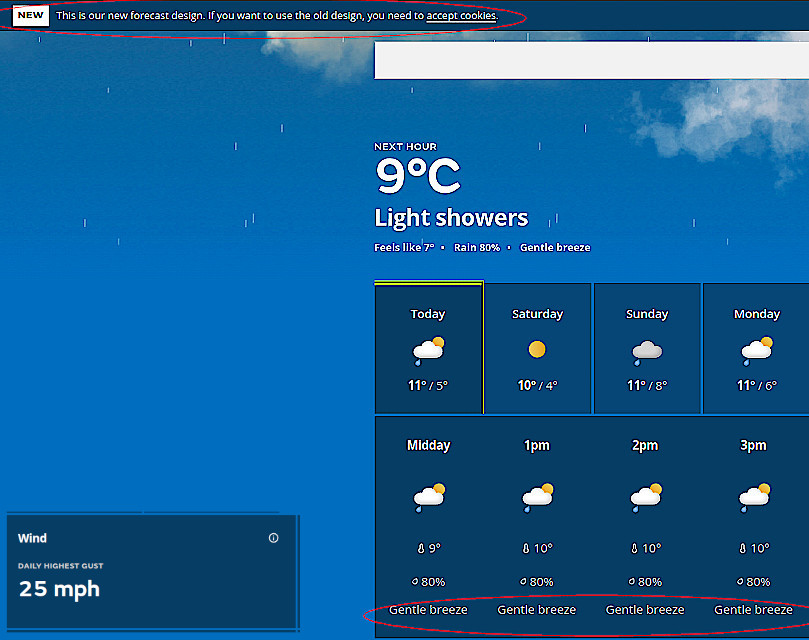The height and width of the screenshot is (640, 809).
Task: Click the 2pm hour label
Action: pos(645,445)
